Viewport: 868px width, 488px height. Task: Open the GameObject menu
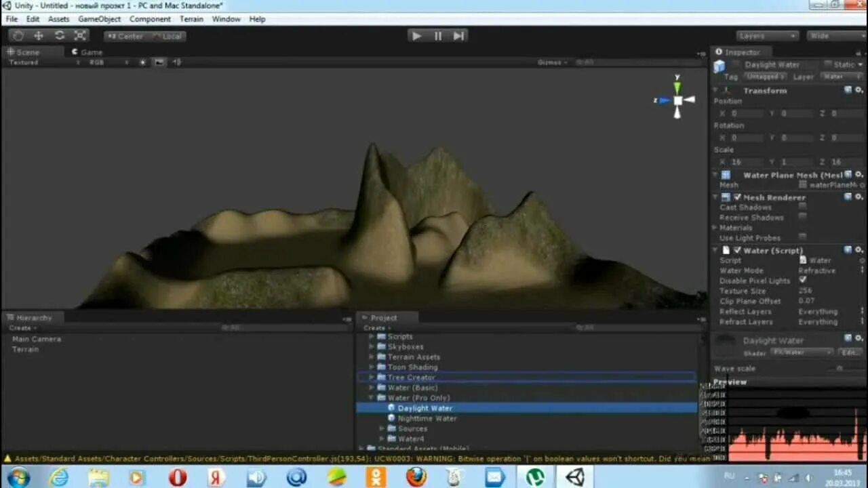pos(100,19)
